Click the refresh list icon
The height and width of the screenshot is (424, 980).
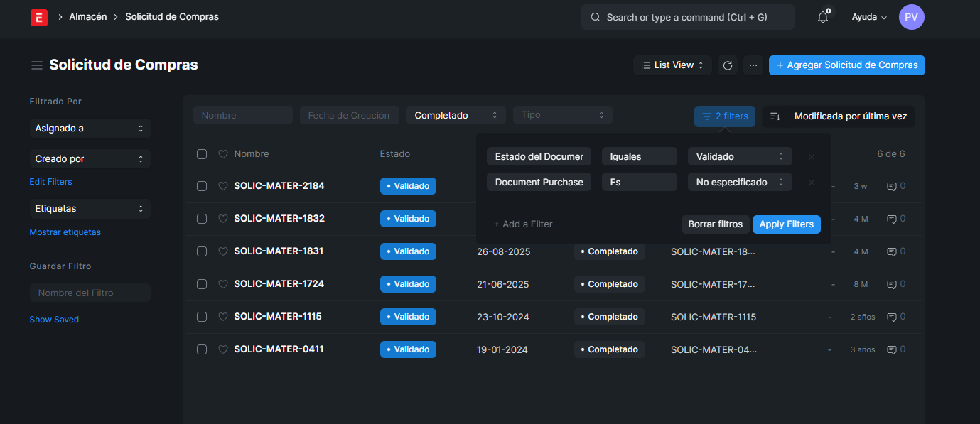tap(727, 65)
